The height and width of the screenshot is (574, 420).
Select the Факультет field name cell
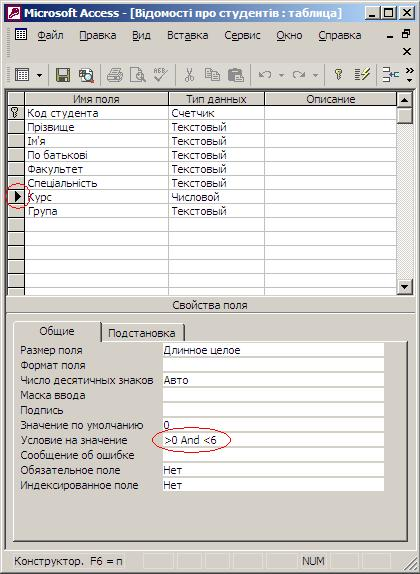click(x=96, y=169)
